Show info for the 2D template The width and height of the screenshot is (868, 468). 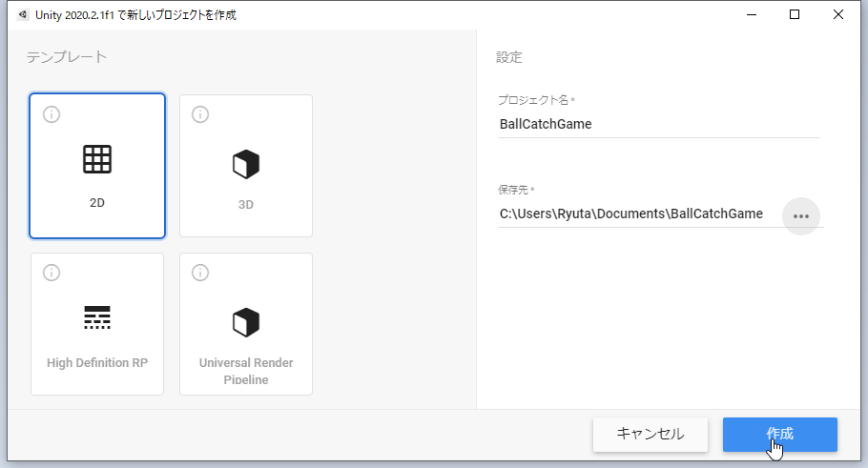pyautogui.click(x=52, y=114)
